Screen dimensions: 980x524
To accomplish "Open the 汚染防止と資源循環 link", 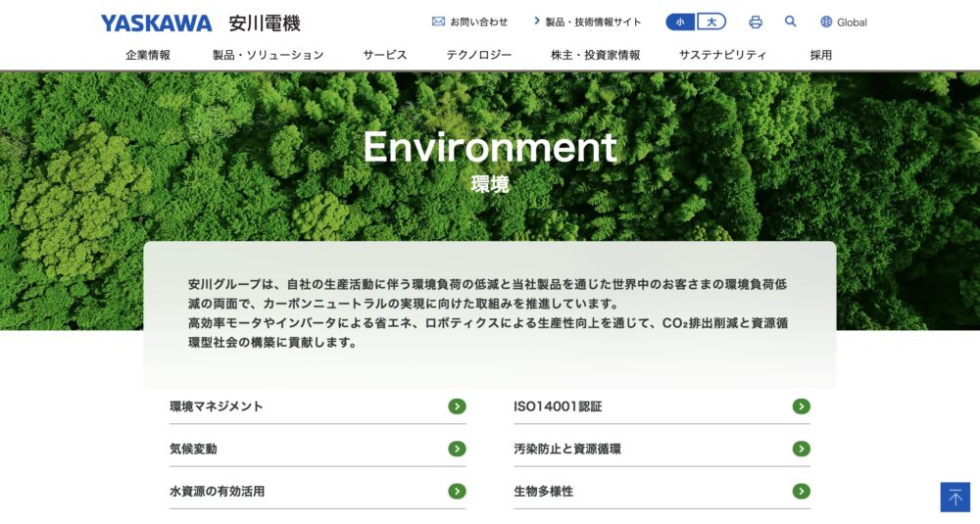I will tap(566, 449).
